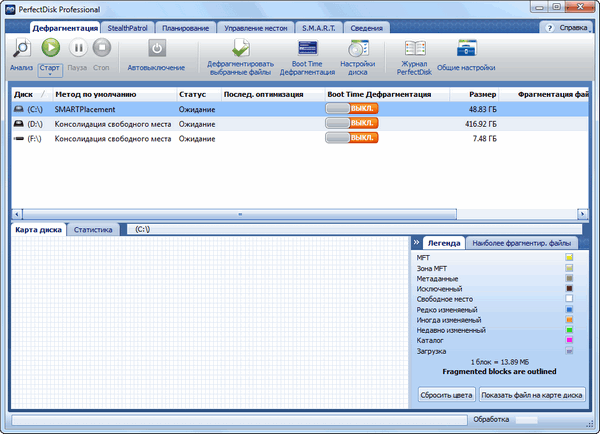
Task: Click the Пауза pause icon
Action: point(77,48)
